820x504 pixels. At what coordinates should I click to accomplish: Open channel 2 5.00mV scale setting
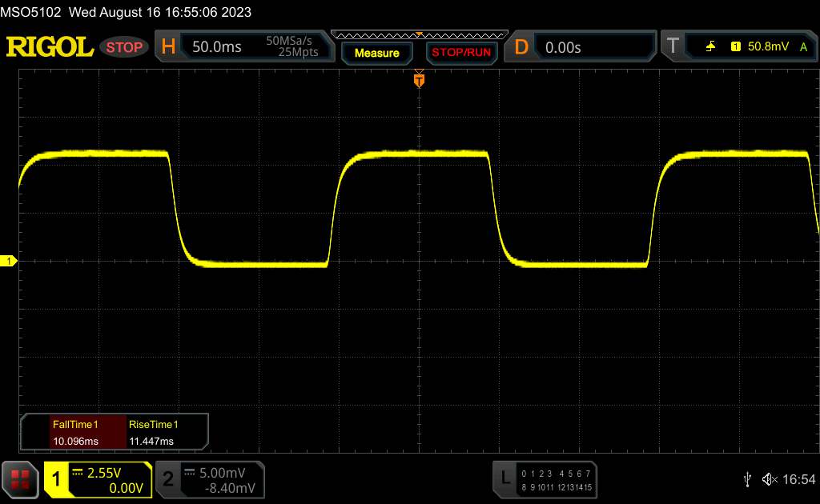point(222,473)
